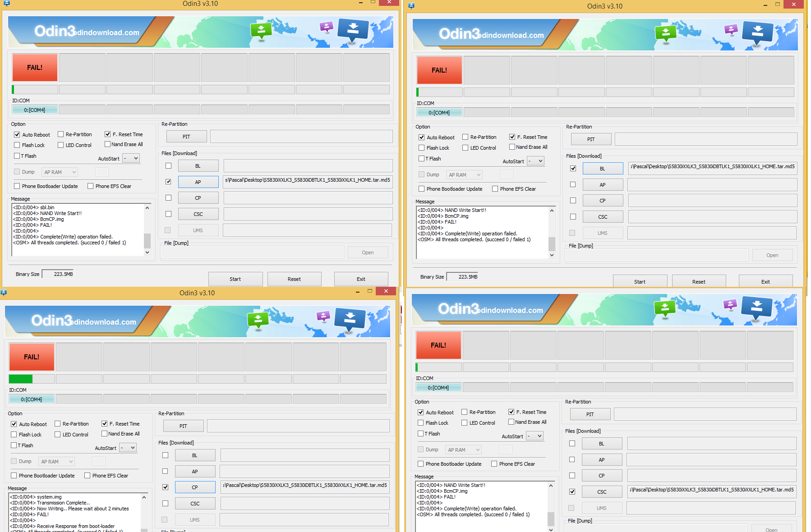Click the message log up arrow in the top-left window
The height and width of the screenshot is (532, 811).
pos(147,208)
